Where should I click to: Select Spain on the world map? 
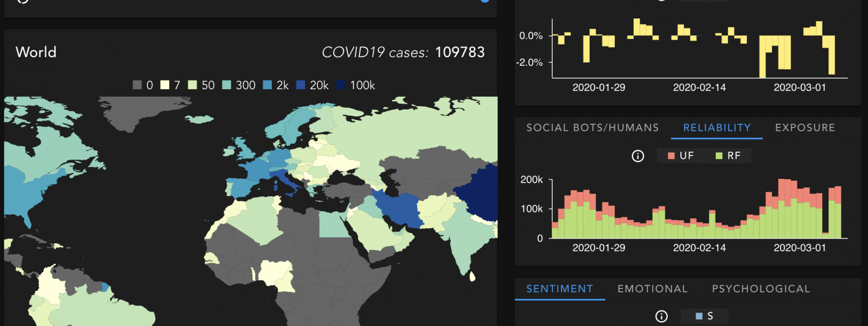240,187
